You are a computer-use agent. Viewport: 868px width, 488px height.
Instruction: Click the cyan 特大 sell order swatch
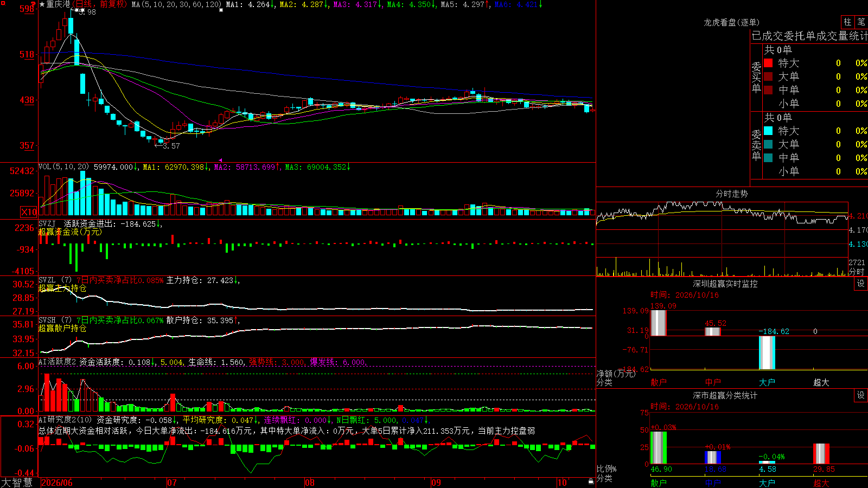[768, 131]
